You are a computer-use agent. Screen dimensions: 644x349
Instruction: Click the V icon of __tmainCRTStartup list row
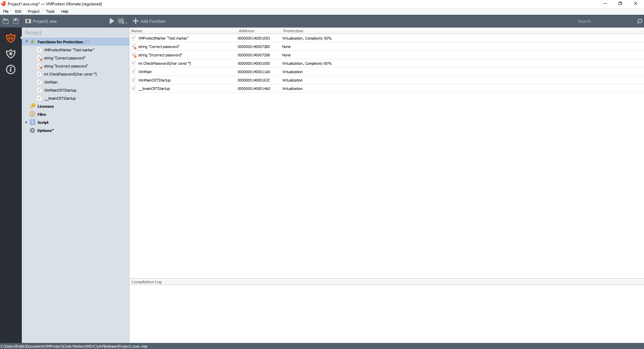133,88
